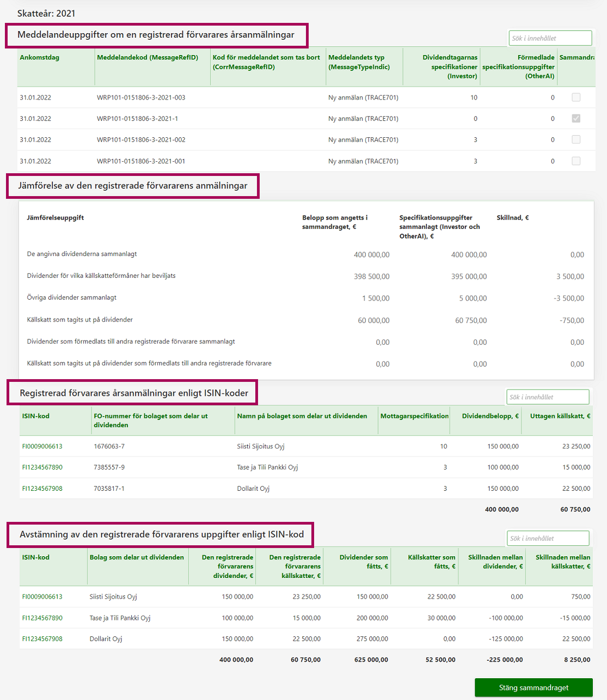Sort by the Dividendbelopp, € column header

coord(490,416)
